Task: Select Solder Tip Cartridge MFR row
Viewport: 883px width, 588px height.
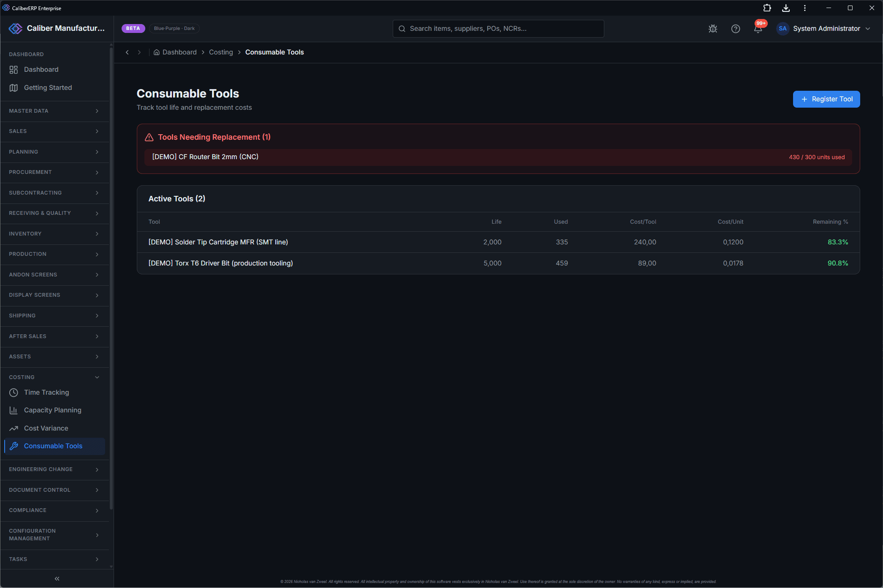Action: pyautogui.click(x=498, y=242)
